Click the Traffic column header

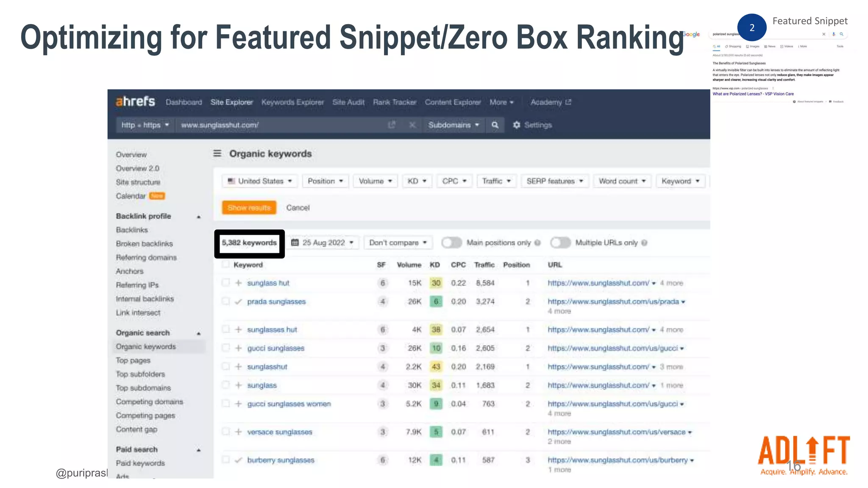point(484,265)
